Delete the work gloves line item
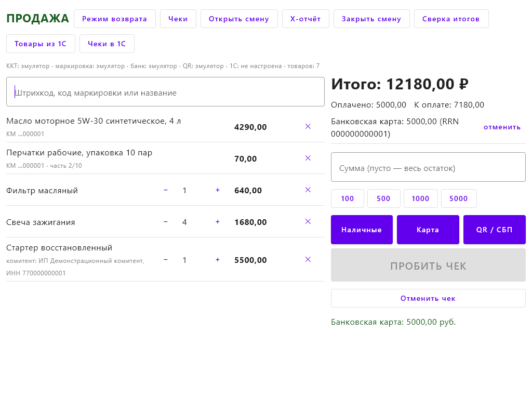532x399 pixels. [308, 158]
